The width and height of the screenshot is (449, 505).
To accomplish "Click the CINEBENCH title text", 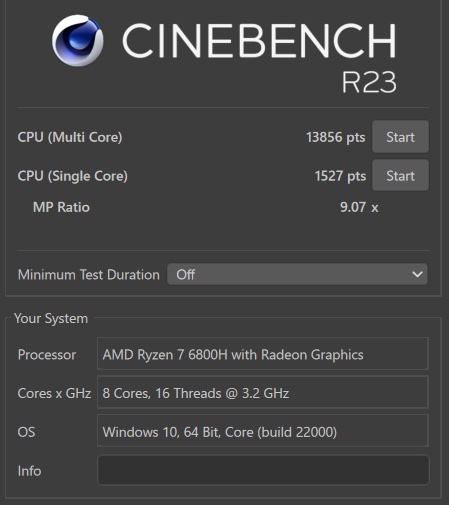I will [x=259, y=41].
